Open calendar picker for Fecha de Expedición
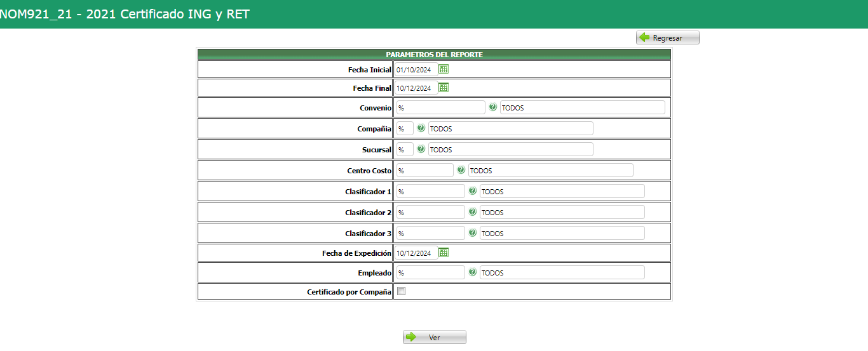The width and height of the screenshot is (868, 351). [x=444, y=253]
